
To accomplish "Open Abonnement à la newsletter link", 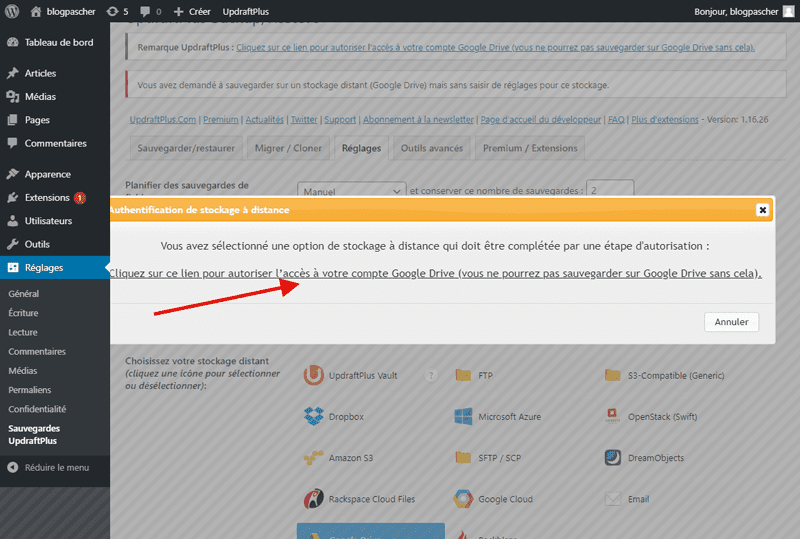I will (418, 119).
